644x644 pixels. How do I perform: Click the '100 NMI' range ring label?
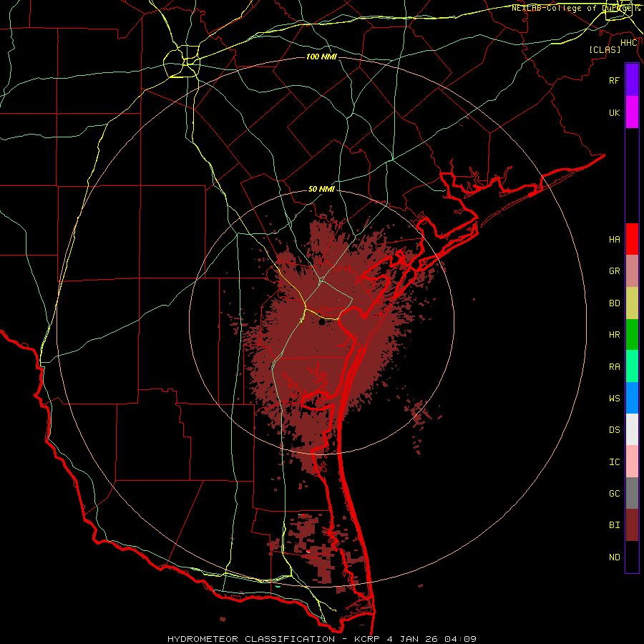(321, 57)
